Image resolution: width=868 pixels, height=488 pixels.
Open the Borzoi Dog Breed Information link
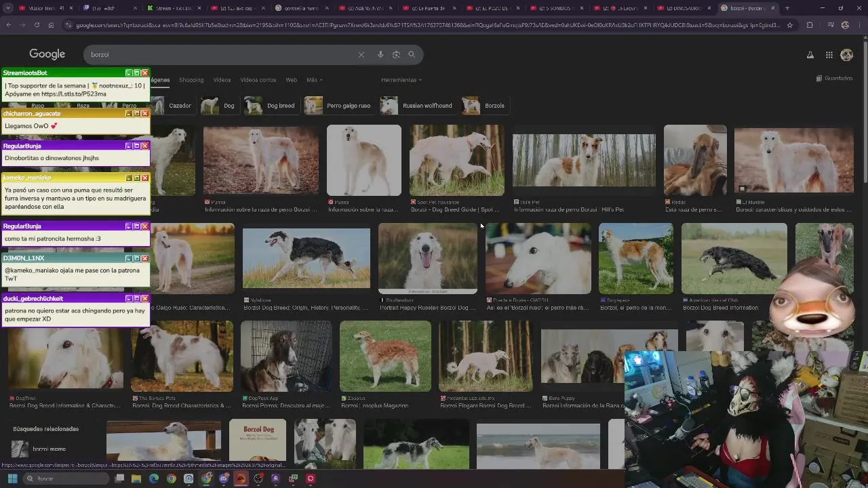click(720, 308)
